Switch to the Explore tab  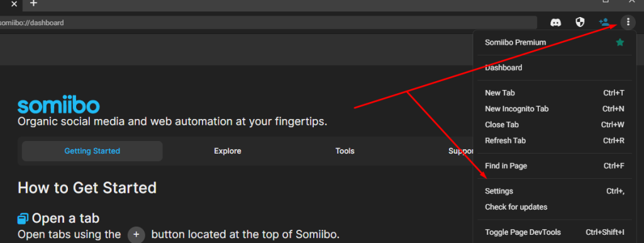tap(228, 151)
